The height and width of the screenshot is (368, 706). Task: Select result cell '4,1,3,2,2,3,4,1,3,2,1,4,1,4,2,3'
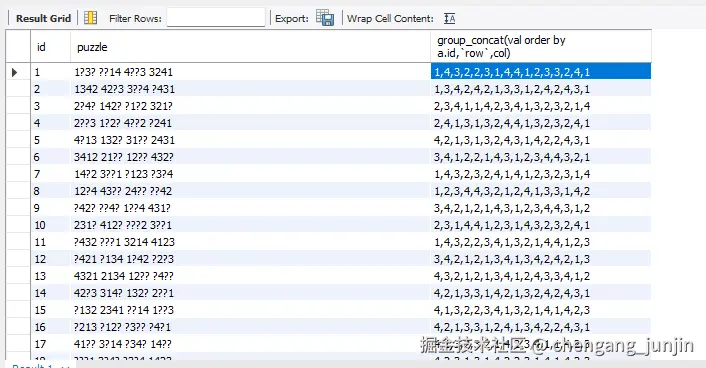[x=541, y=310]
